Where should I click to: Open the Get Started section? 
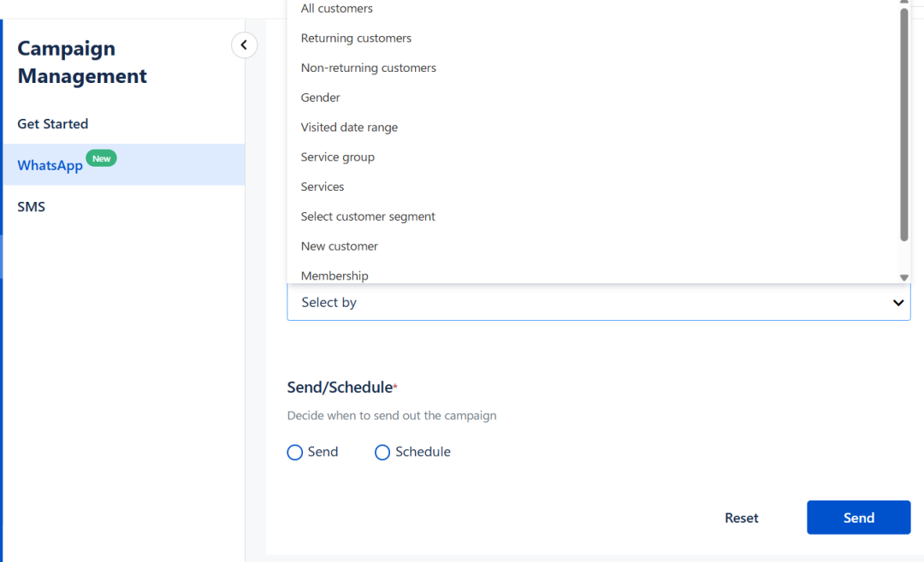click(x=53, y=124)
